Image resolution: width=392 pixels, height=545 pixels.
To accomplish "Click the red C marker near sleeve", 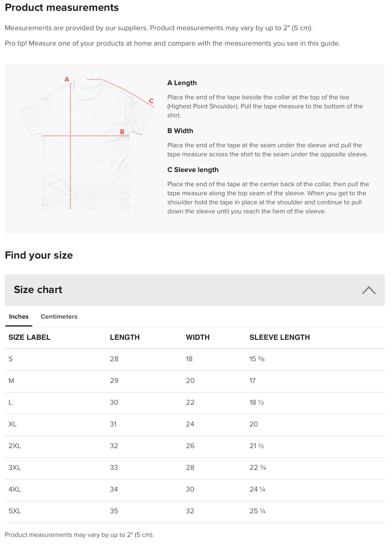I will coord(151,101).
